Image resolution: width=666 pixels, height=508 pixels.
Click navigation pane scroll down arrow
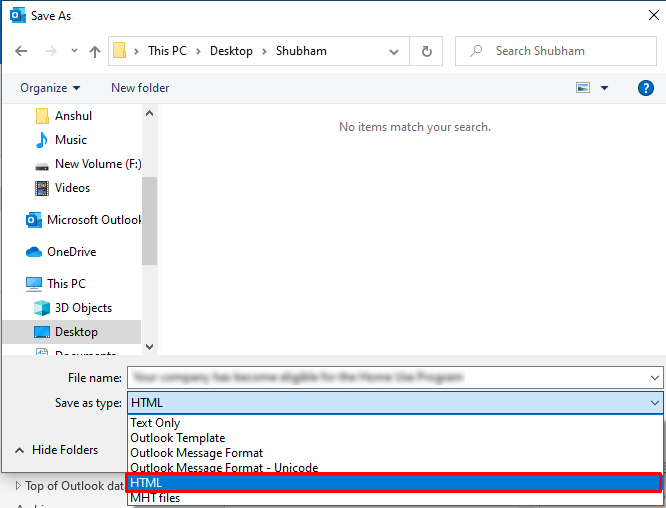(149, 347)
